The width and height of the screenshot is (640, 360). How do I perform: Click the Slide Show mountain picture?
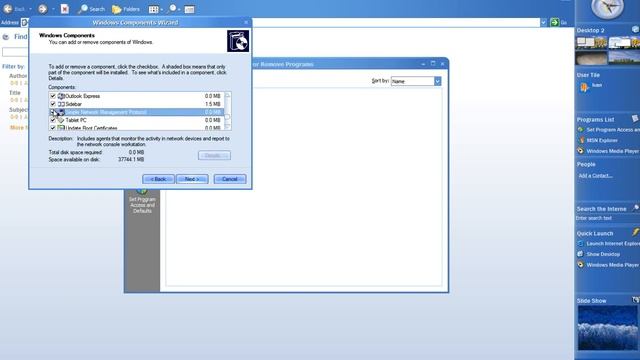(608, 328)
